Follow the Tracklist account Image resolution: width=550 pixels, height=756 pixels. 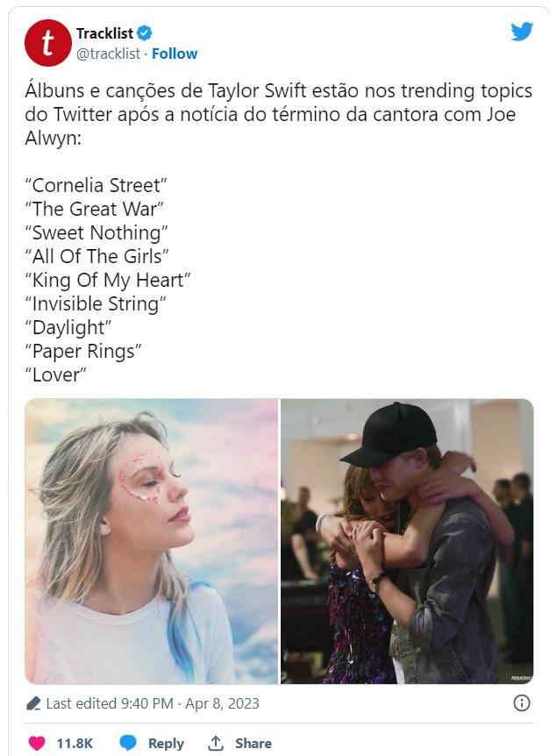[175, 53]
